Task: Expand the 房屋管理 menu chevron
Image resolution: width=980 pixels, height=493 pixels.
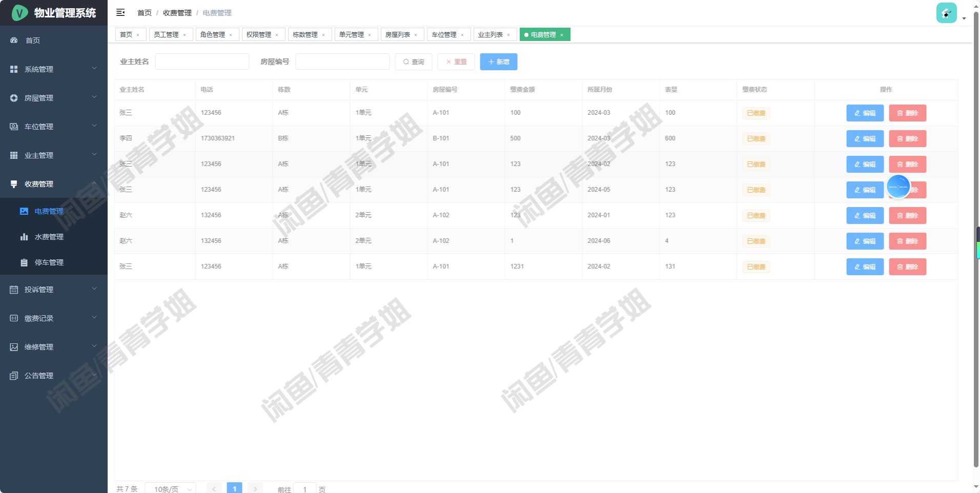Action: 94,97
